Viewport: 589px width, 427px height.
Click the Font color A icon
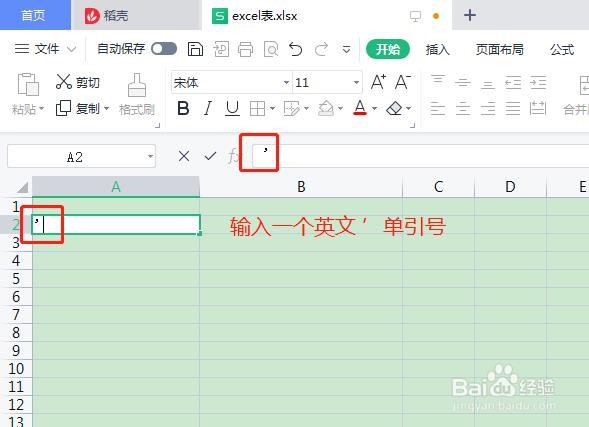click(360, 108)
